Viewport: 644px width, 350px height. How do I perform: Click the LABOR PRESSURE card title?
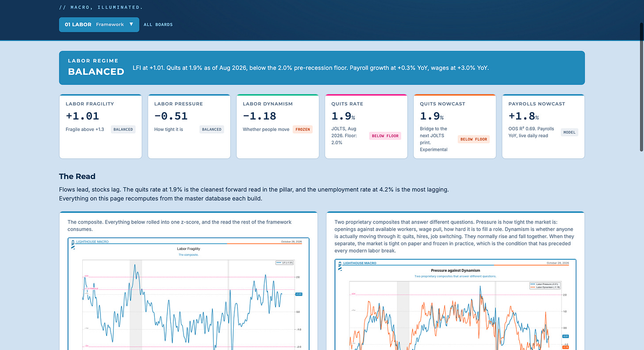pyautogui.click(x=179, y=104)
